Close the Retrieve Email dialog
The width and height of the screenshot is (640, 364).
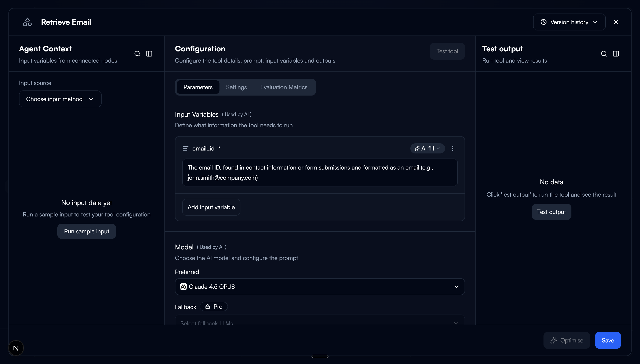point(616,22)
